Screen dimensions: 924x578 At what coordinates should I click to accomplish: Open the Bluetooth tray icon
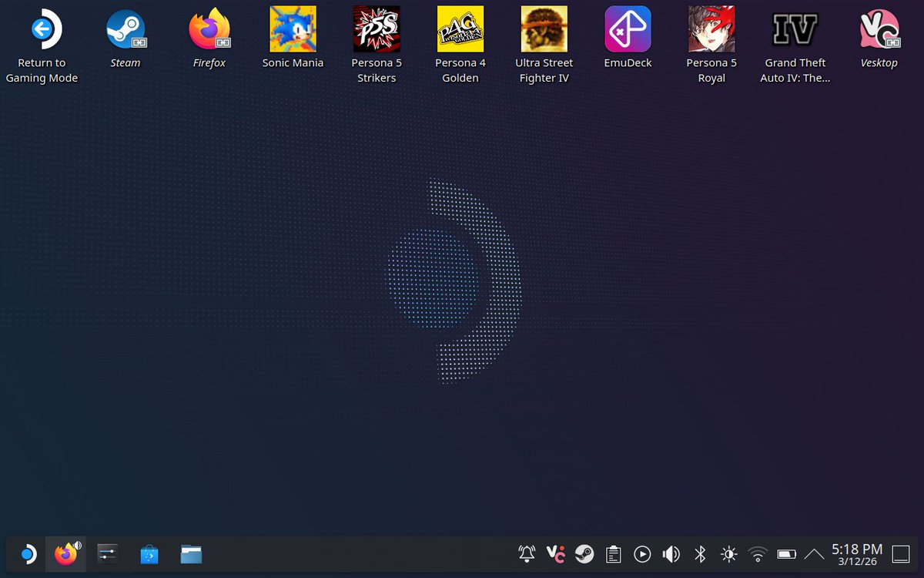(x=700, y=554)
